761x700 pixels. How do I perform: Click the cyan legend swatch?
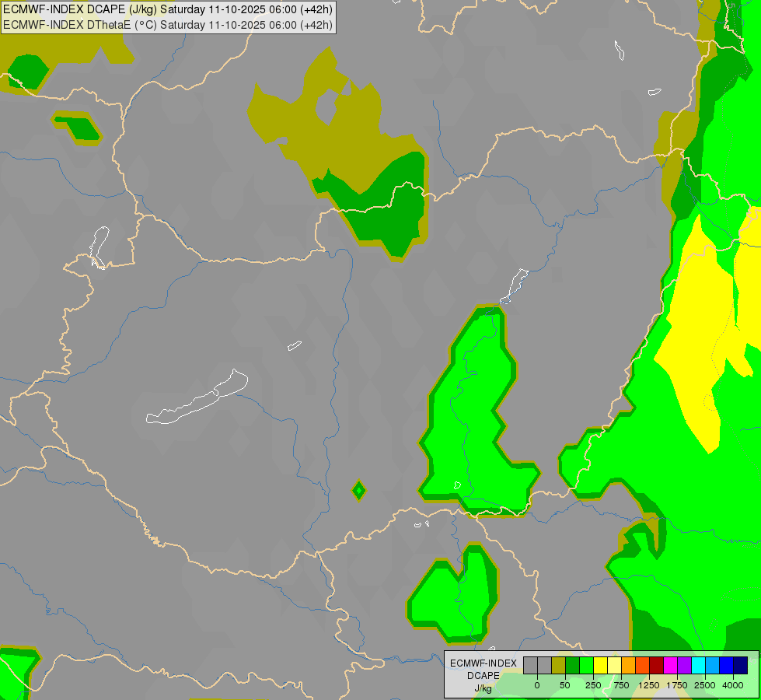point(699,665)
